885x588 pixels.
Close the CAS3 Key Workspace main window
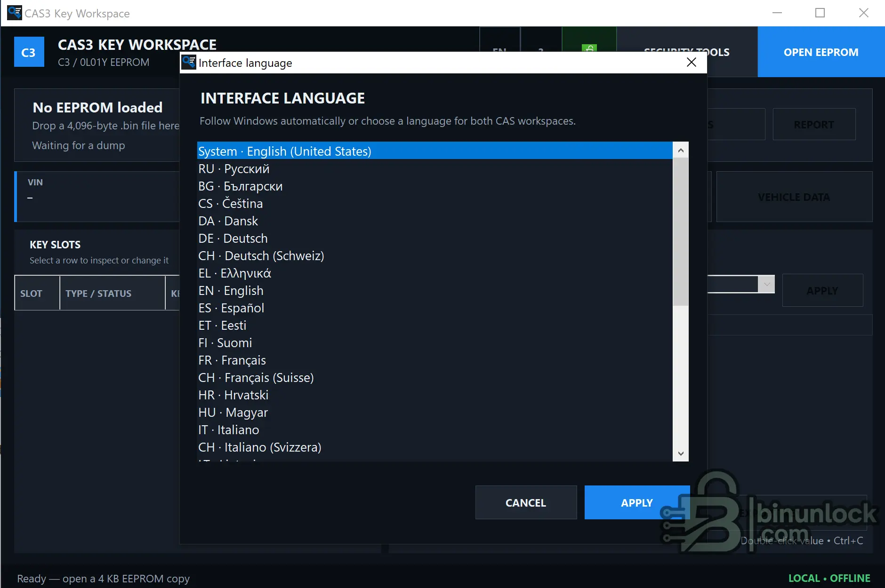pos(863,13)
